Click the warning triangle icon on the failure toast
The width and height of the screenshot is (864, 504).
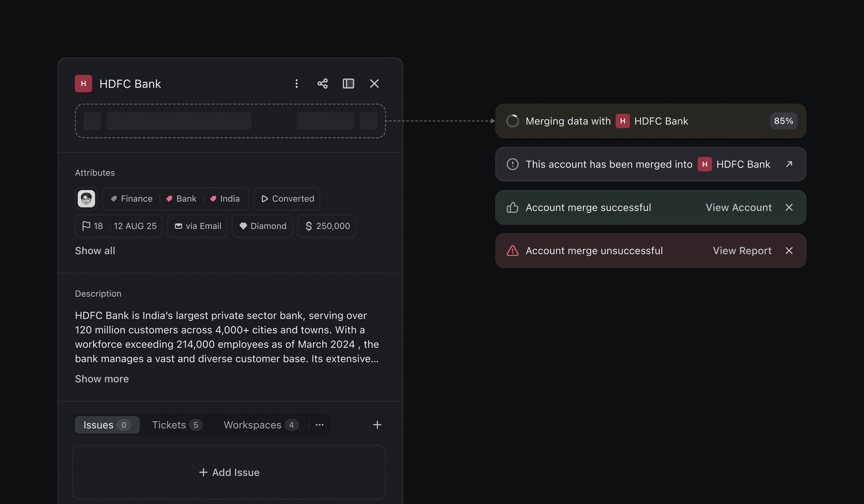coord(512,251)
